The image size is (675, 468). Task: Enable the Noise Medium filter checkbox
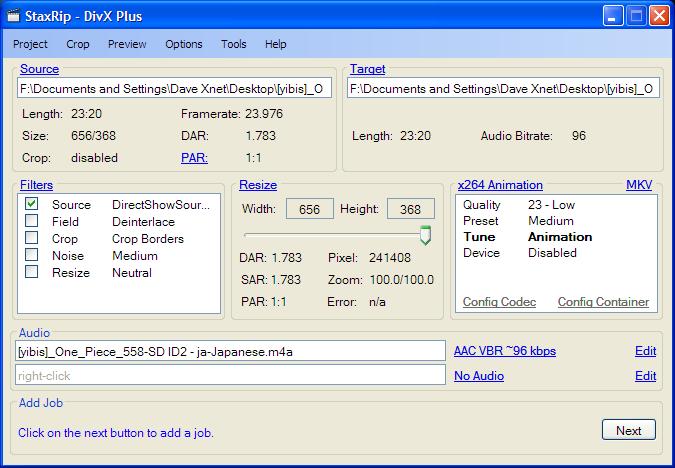point(31,255)
